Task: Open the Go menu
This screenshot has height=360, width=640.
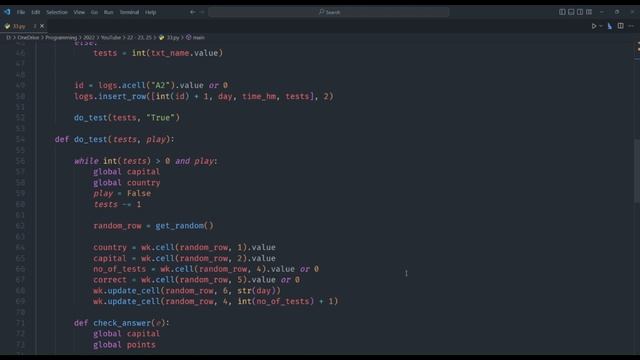Action: click(x=94, y=12)
